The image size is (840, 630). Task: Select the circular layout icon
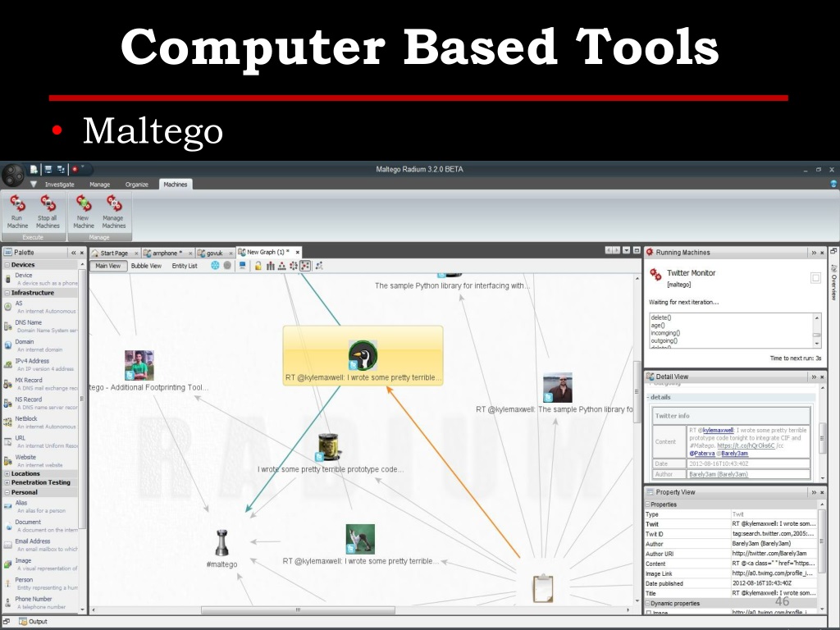coord(294,266)
